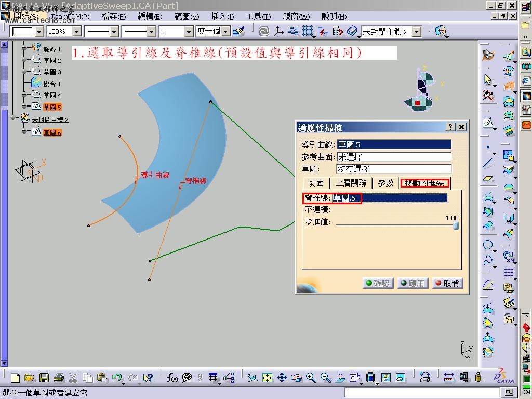The height and width of the screenshot is (399, 532).
Task: Open the 插入(I) menu
Action: [222, 16]
